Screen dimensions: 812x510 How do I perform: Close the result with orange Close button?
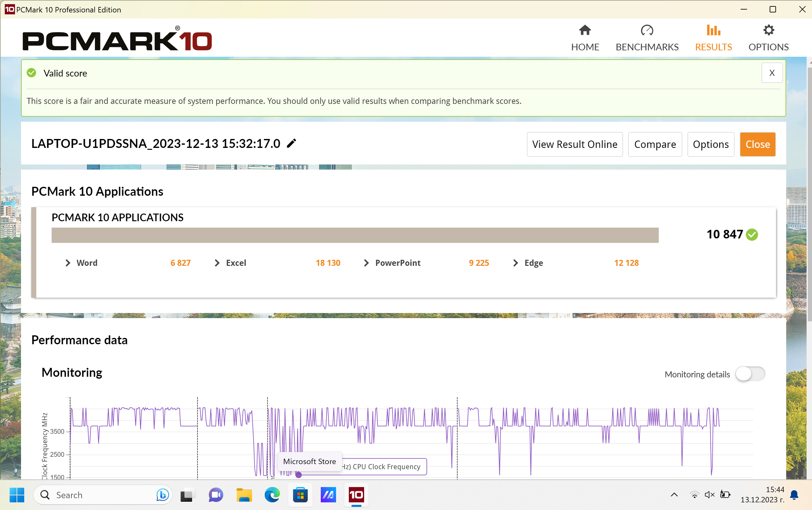coord(758,144)
